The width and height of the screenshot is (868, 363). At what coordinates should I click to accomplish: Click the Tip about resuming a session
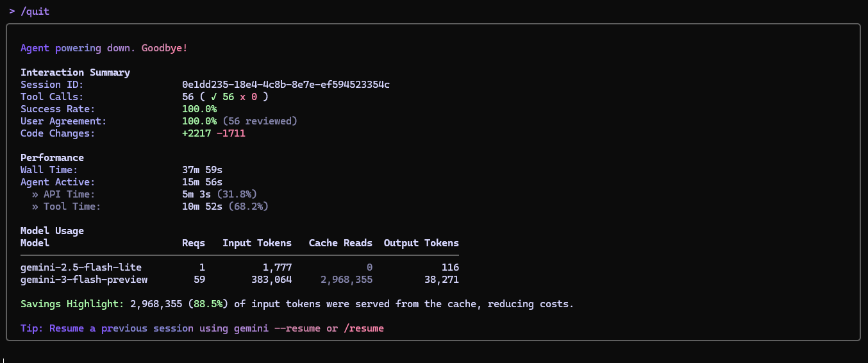(x=202, y=328)
